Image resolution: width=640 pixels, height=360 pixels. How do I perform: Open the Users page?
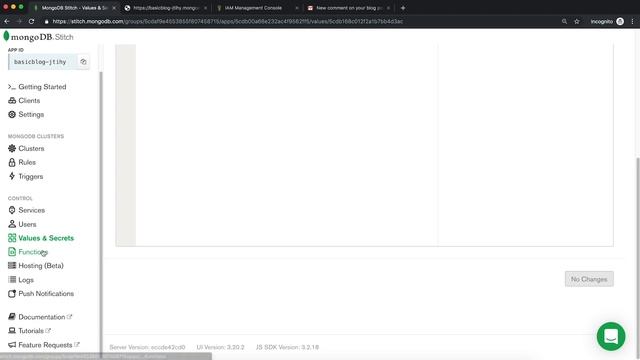[27, 224]
